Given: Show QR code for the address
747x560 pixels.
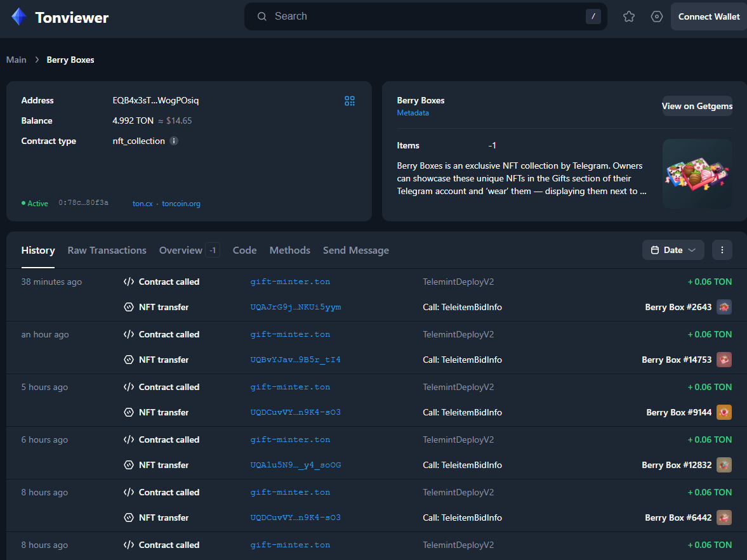Looking at the screenshot, I should 350,101.
